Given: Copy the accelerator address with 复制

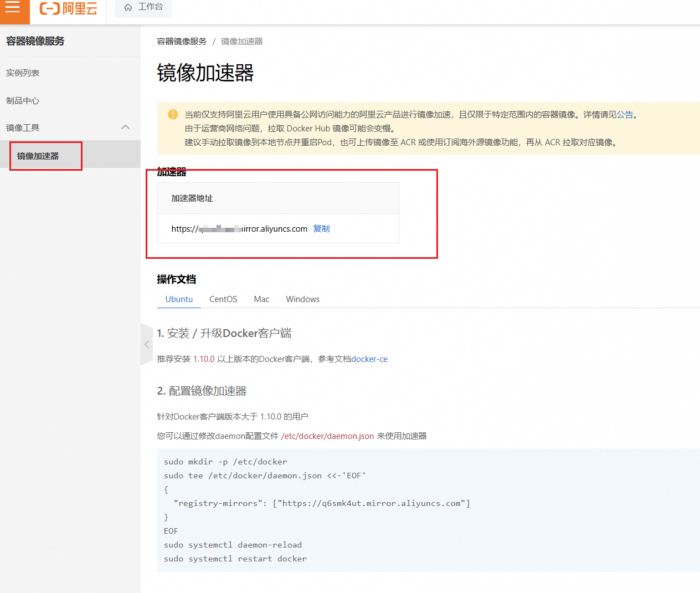Looking at the screenshot, I should coord(321,228).
